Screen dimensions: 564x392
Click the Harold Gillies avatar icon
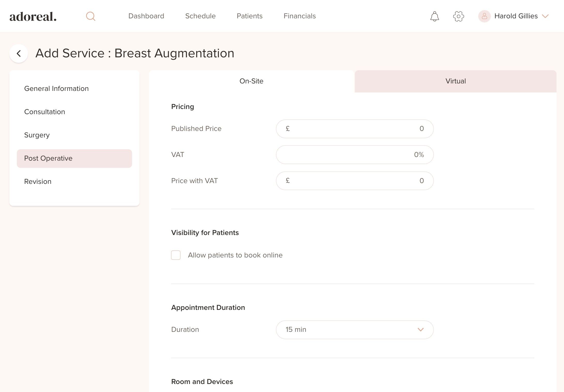tap(484, 16)
